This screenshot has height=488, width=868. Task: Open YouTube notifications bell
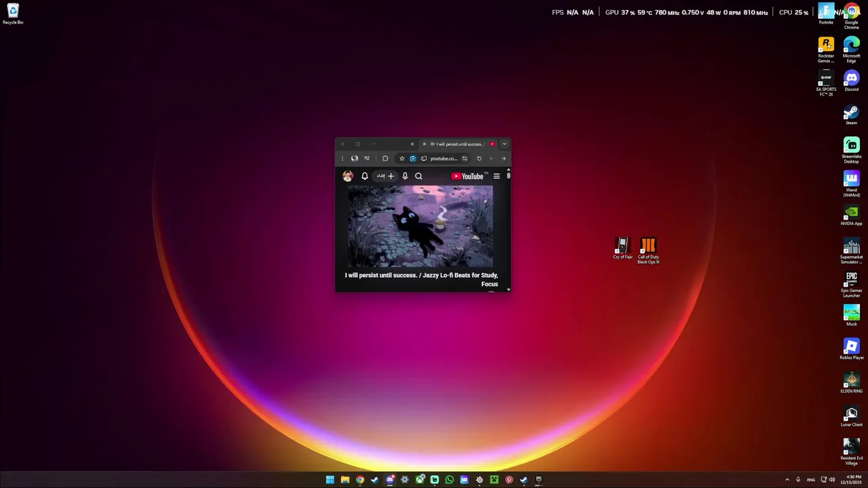click(x=364, y=176)
